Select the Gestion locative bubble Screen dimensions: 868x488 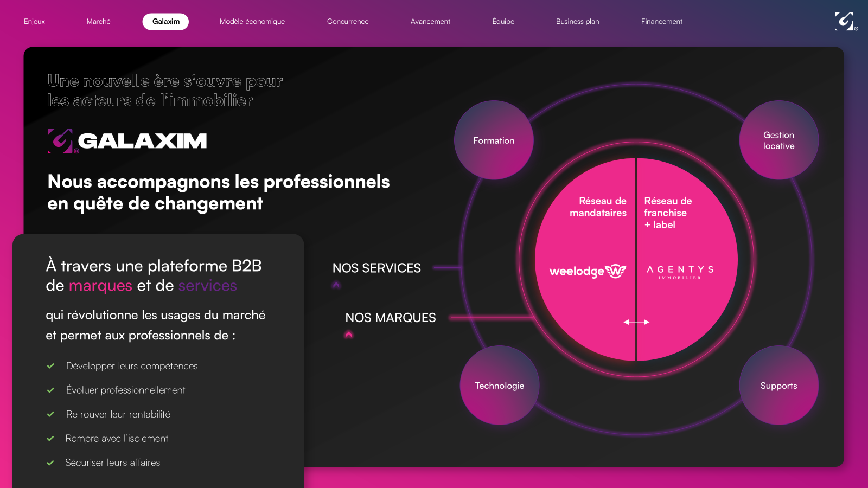click(x=778, y=140)
